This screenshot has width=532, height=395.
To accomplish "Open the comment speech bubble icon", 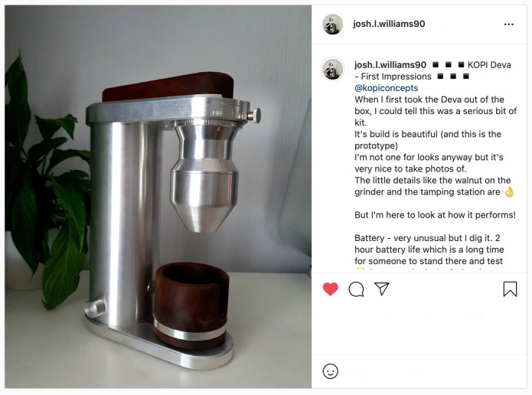I will pyautogui.click(x=356, y=289).
